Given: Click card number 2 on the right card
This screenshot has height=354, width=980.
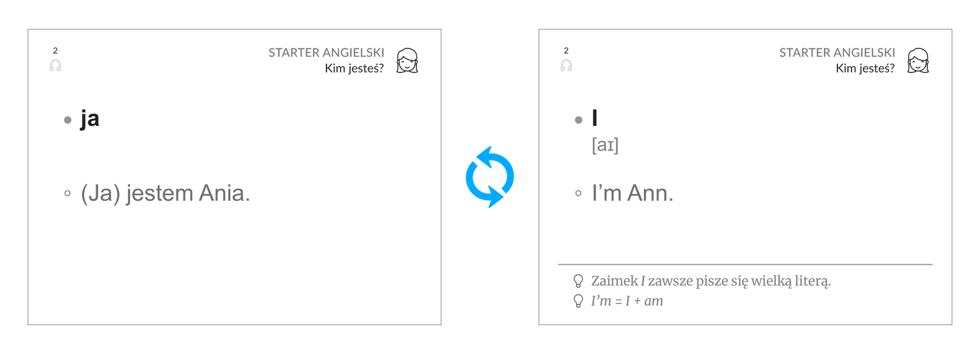Looking at the screenshot, I should [566, 51].
